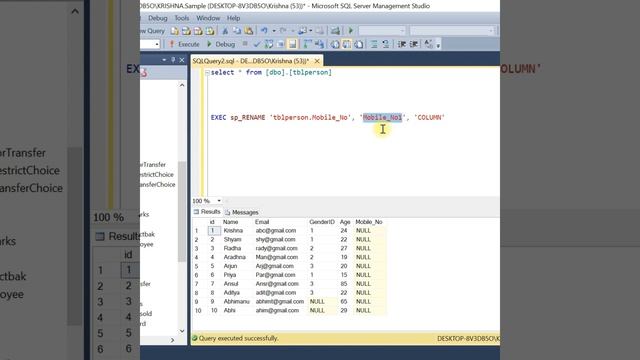Click the Analysis Services DMX Query icon
This screenshot has width=640, height=360.
click(x=198, y=31)
